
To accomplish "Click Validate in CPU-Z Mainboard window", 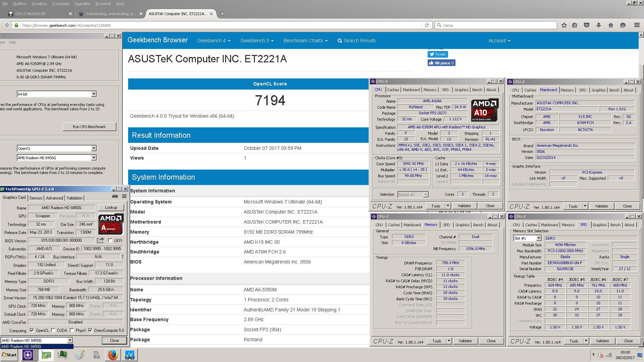I will point(601,206).
